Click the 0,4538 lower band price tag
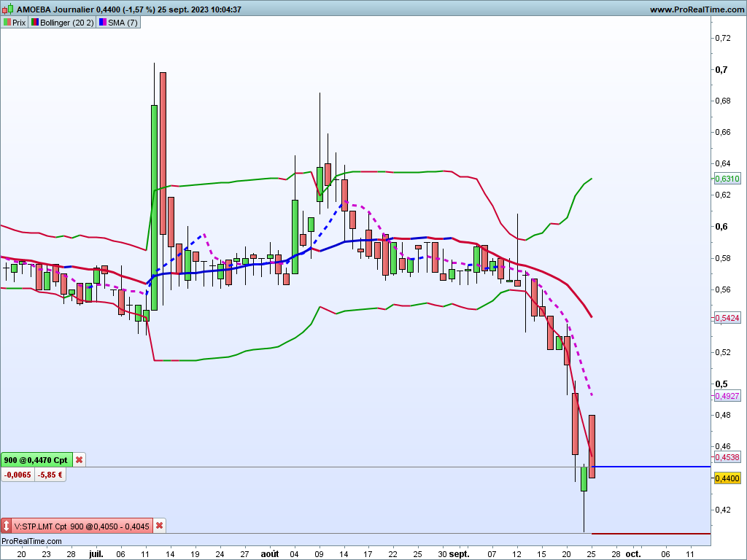The width and height of the screenshot is (747, 560). coord(727,457)
